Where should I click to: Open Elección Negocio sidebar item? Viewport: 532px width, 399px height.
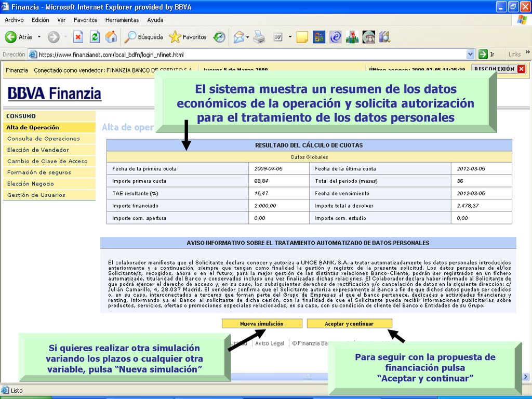tap(49, 184)
